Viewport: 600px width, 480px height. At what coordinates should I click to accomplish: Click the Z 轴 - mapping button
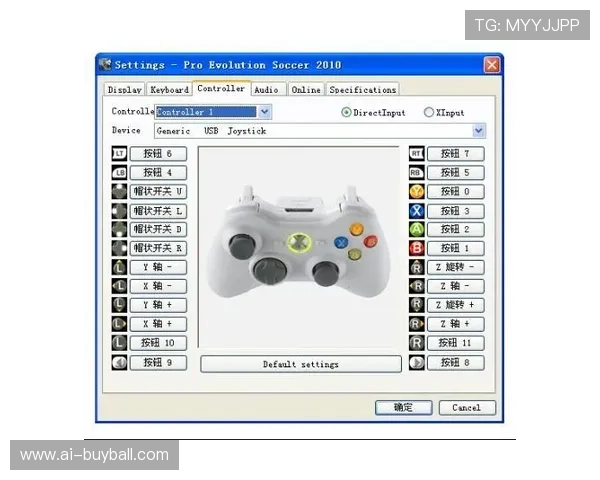[x=455, y=286]
